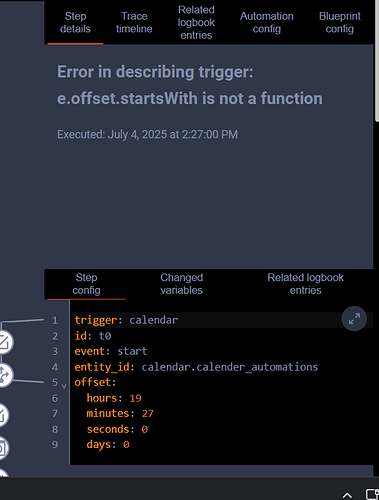Screen dimensions: 379x500
Task: Click the 'minutes: 27' code line
Action: point(120,413)
